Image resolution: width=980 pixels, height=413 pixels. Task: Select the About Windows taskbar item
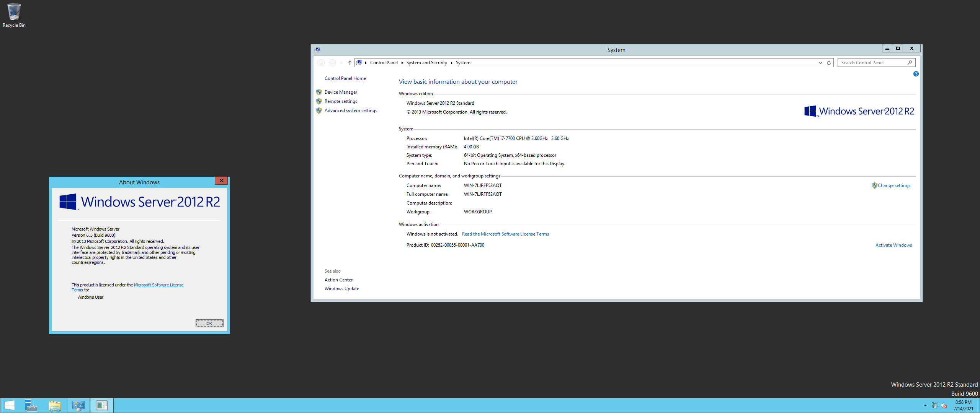tap(102, 405)
